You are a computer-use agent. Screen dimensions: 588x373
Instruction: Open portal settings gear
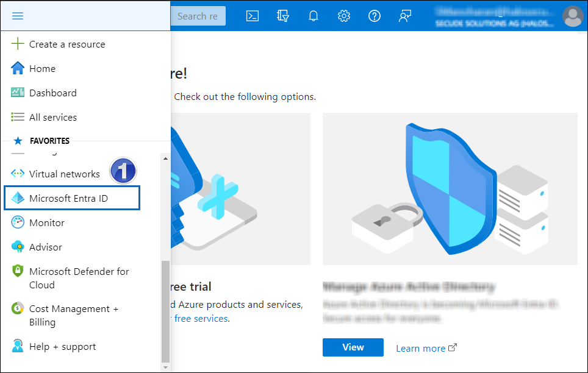click(x=344, y=16)
